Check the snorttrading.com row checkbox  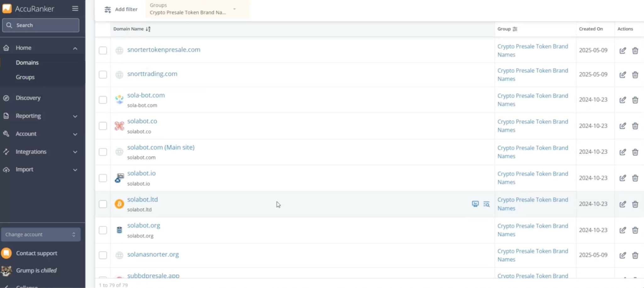coord(103,75)
